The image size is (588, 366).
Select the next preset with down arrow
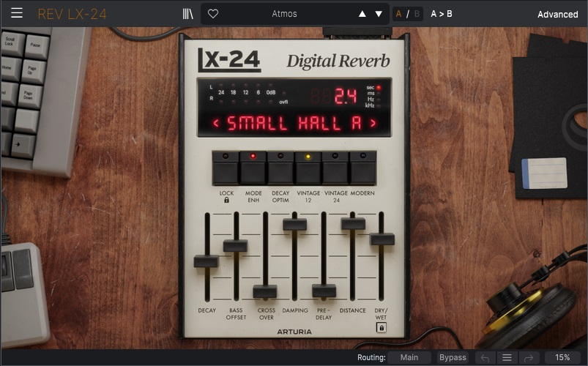379,13
